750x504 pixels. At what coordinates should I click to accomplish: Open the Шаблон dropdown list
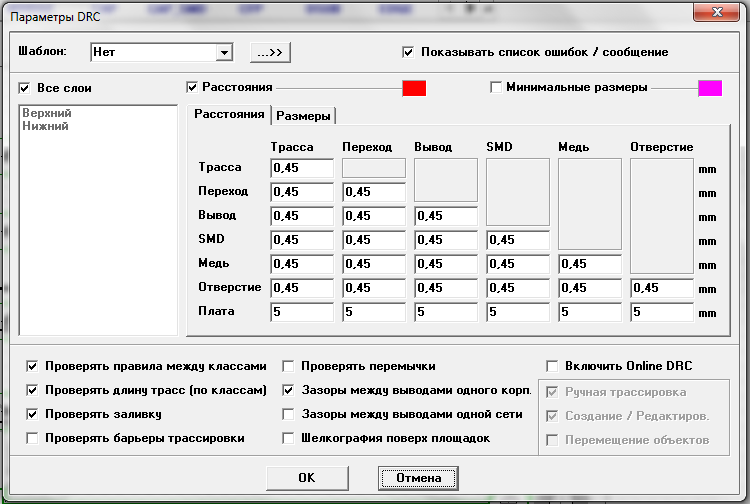click(x=224, y=52)
